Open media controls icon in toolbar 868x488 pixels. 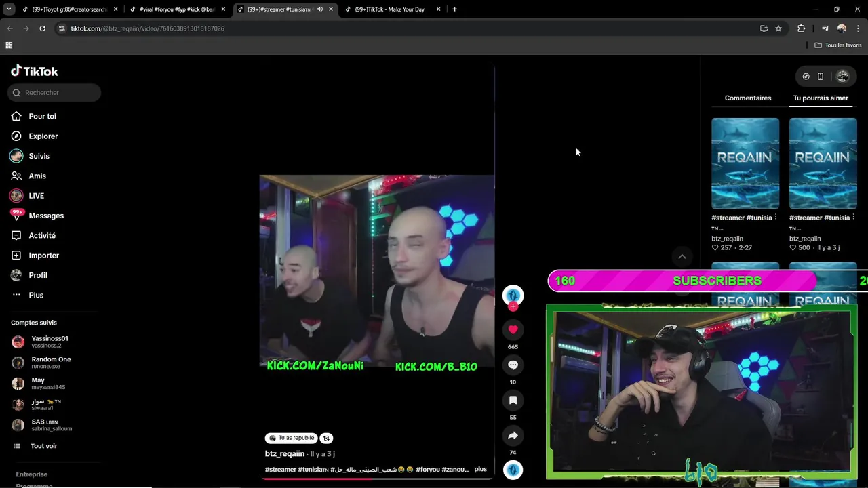coord(825,28)
